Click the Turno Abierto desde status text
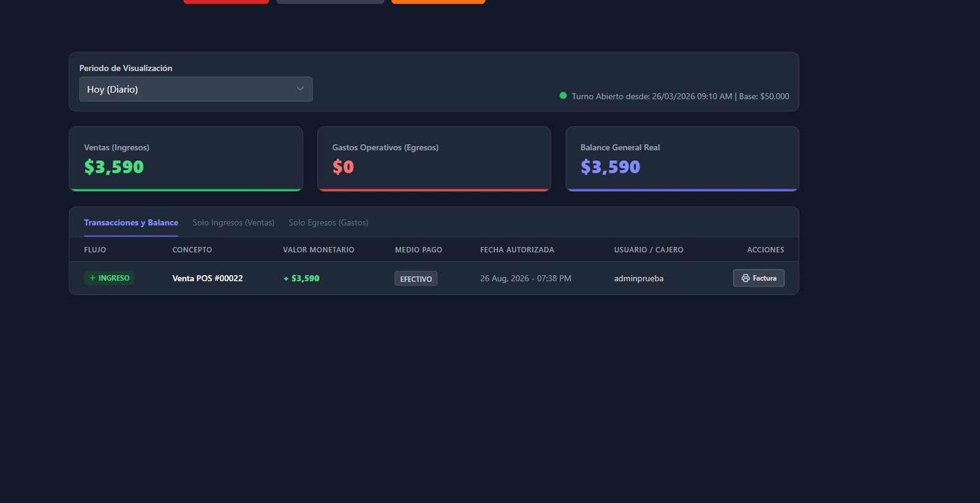Viewport: 980px width, 503px height. (x=680, y=96)
